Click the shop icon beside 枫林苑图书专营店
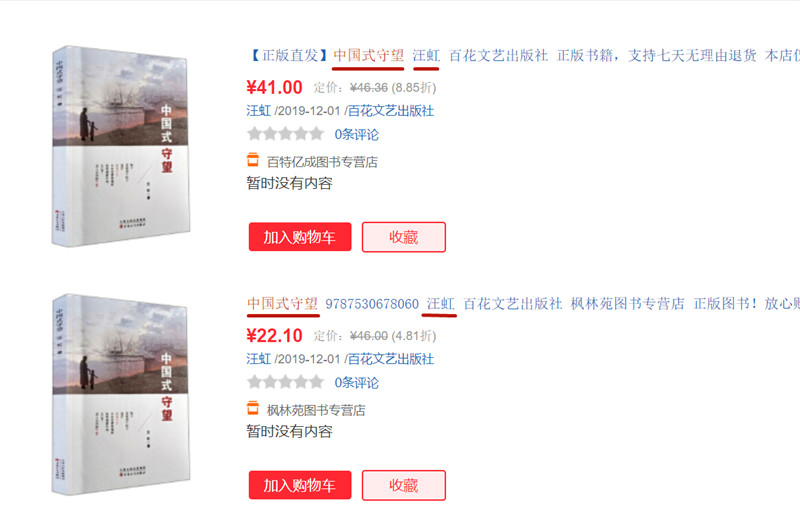The height and width of the screenshot is (517, 800). click(253, 408)
